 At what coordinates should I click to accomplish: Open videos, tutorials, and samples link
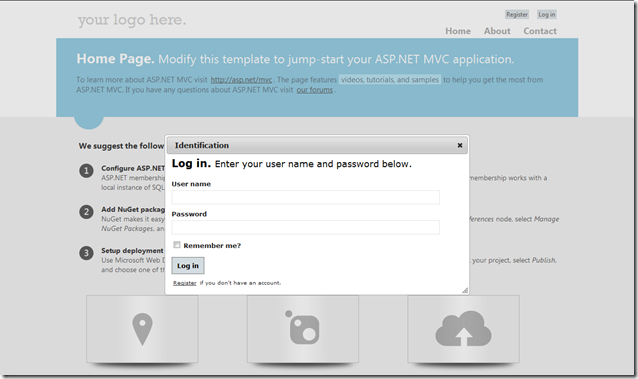coord(390,80)
